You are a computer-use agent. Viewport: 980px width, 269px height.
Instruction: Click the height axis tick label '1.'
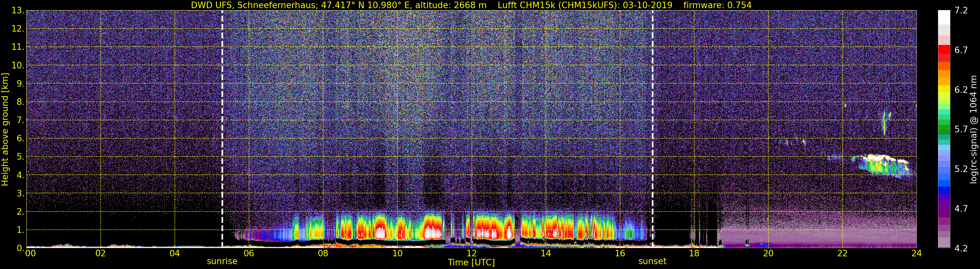pyautogui.click(x=20, y=230)
